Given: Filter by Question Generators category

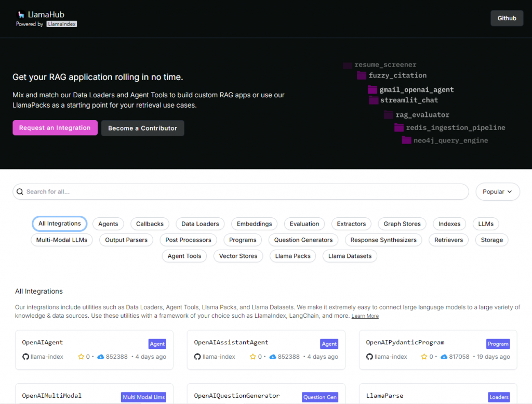Looking at the screenshot, I should [303, 240].
